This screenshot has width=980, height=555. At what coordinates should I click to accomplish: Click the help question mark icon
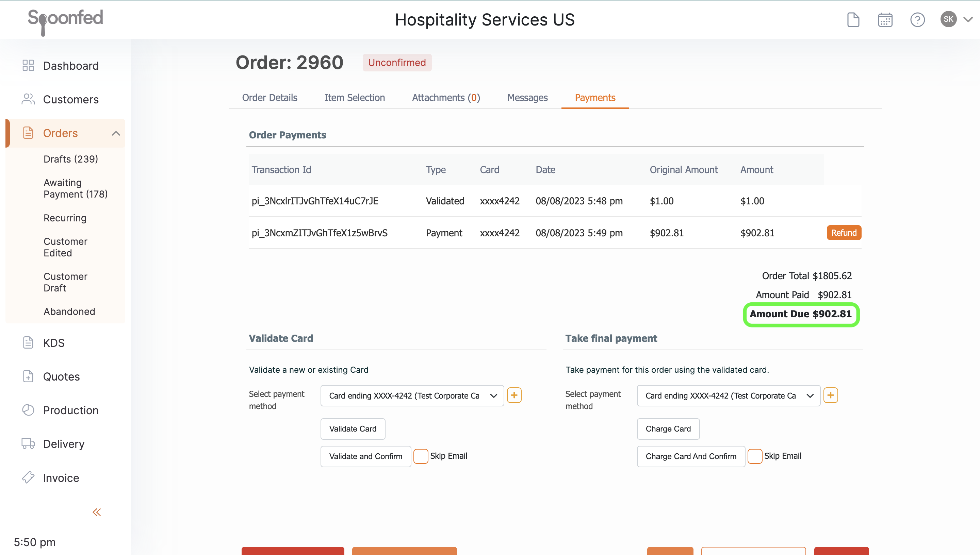917,20
